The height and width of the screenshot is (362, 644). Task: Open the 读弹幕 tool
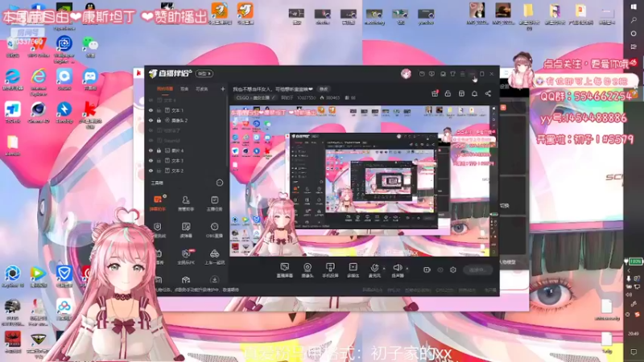point(186,230)
